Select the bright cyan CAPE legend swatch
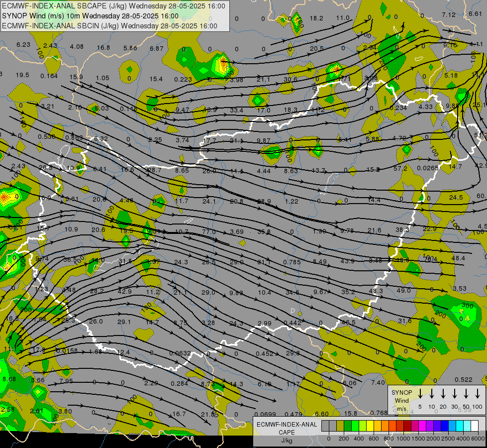 coord(460,426)
